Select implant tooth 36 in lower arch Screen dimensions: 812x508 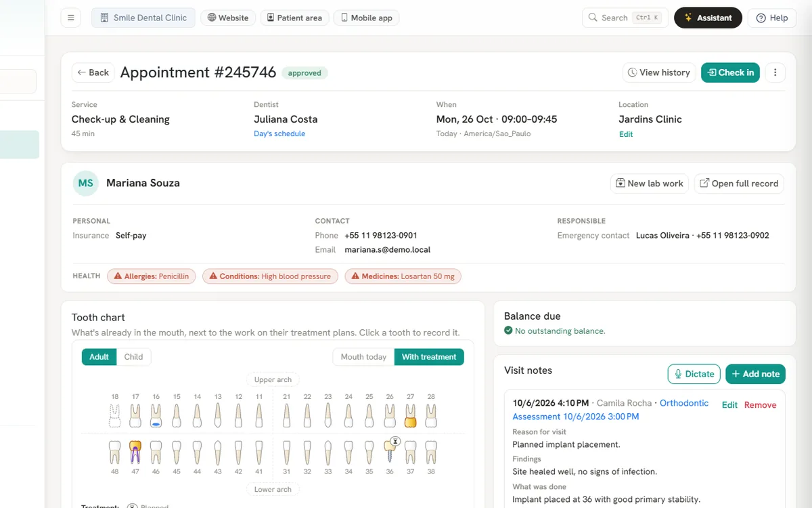pyautogui.click(x=390, y=450)
